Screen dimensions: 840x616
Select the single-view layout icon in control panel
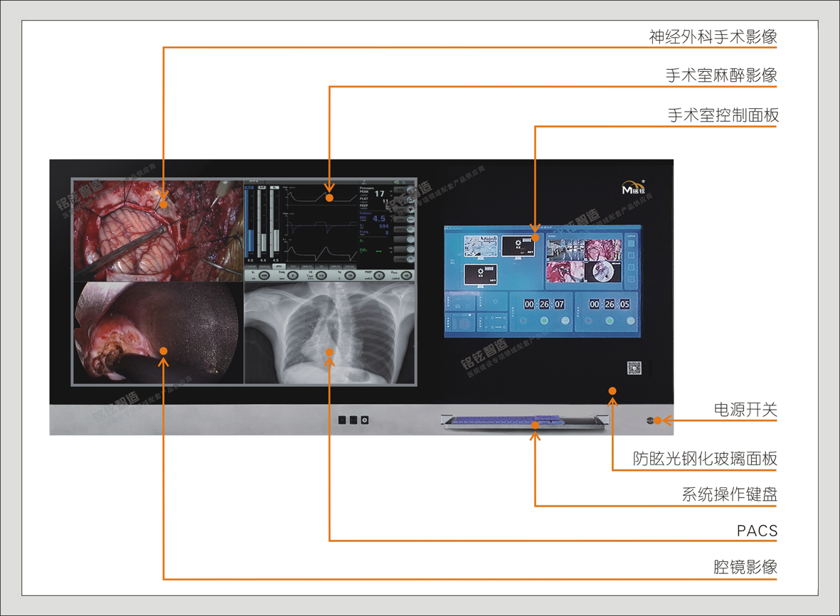click(631, 243)
